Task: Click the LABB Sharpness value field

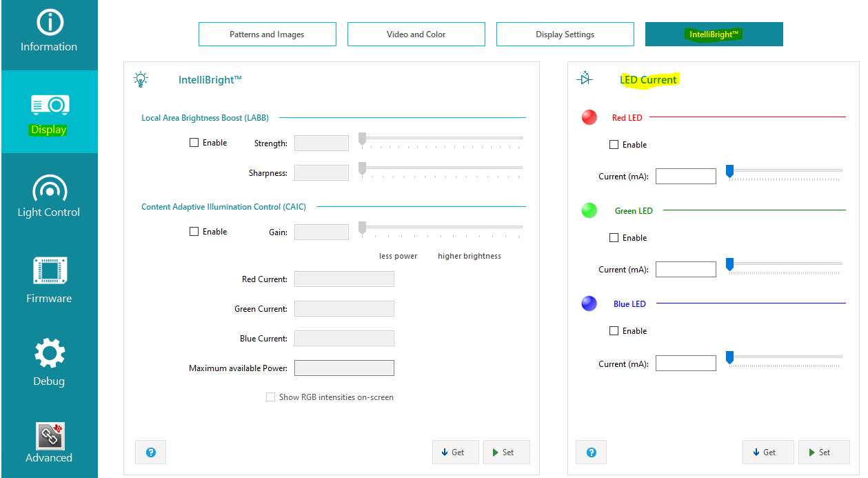Action: pyautogui.click(x=321, y=173)
